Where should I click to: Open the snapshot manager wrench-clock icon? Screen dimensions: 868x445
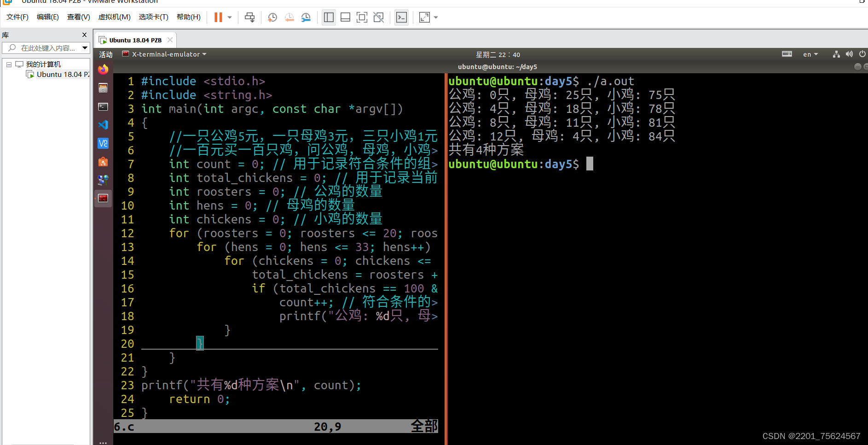tap(306, 18)
